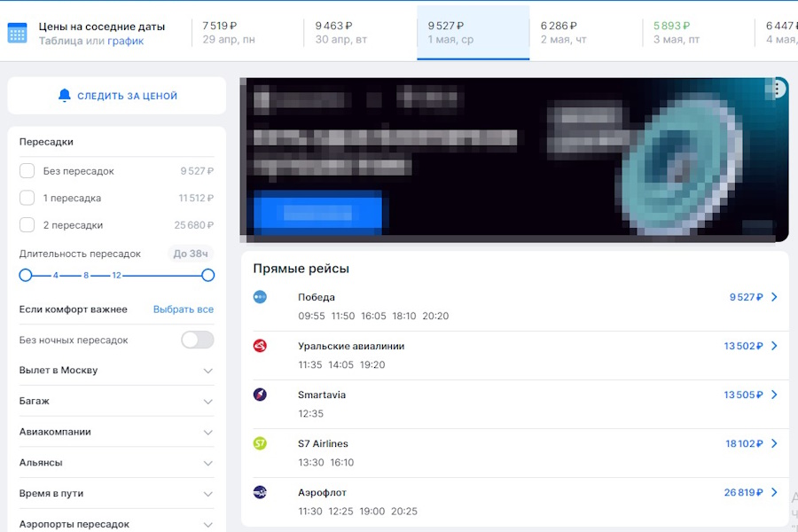
Task: Click the Уральские авиалинии logo icon
Action: tap(260, 346)
